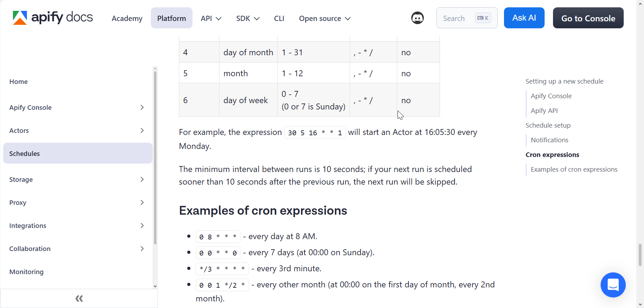Open the chat support bubble
Image resolution: width=644 pixels, height=308 pixels.
click(613, 285)
